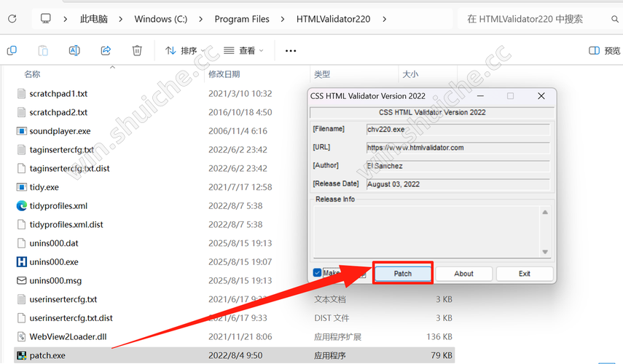
Task: Close the CSS HTML Validator patcher window
Action: pos(541,96)
